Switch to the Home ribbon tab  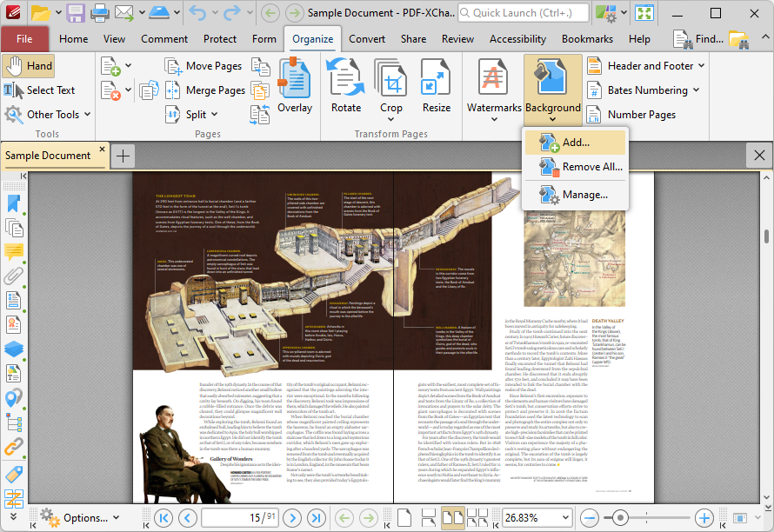pyautogui.click(x=74, y=39)
